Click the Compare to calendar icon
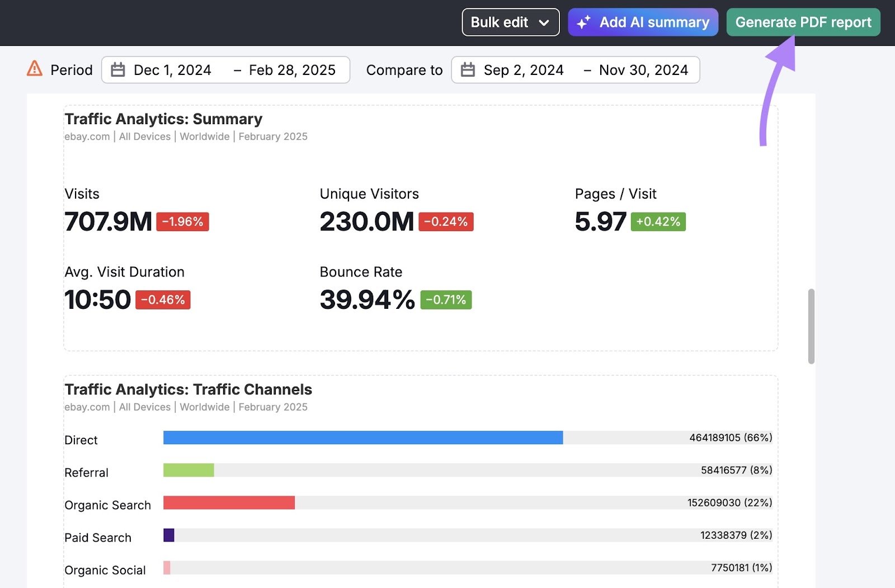 coord(468,70)
